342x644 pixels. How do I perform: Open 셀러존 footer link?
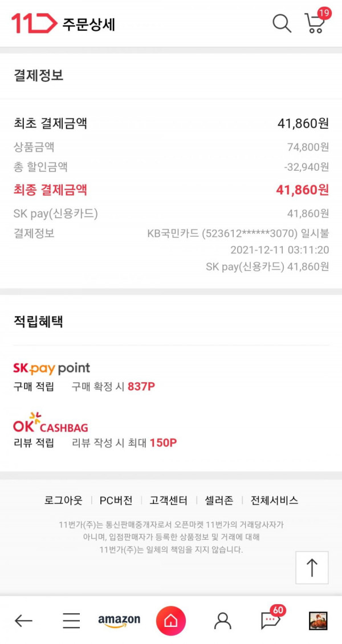[x=219, y=501]
